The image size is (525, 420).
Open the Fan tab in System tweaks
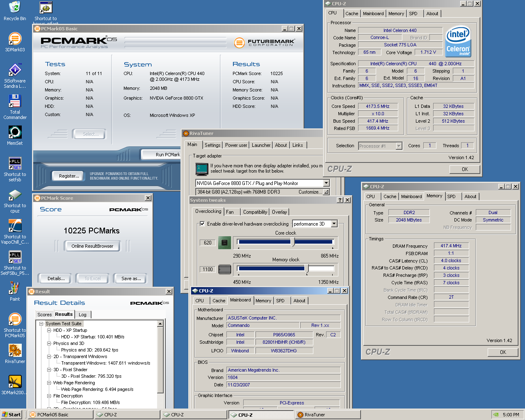click(x=230, y=212)
